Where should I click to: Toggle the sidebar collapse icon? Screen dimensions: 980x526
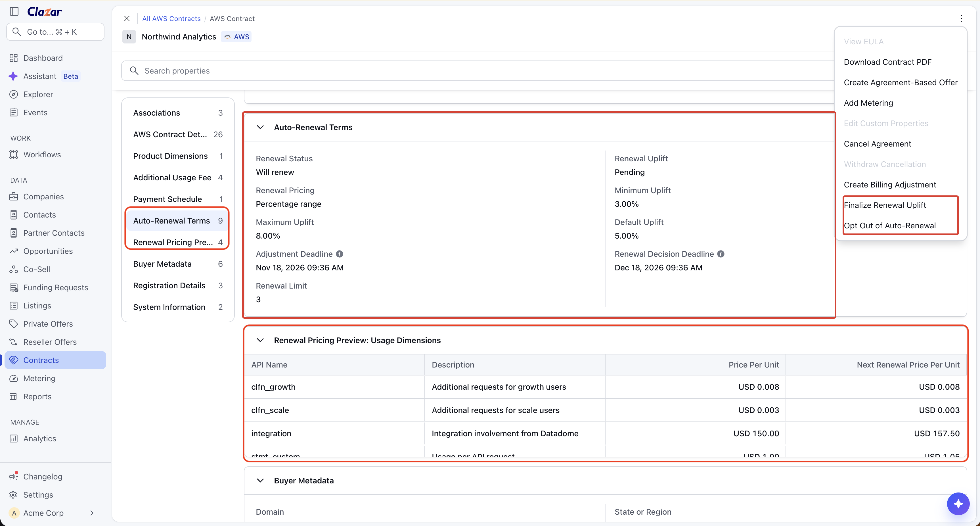[14, 11]
